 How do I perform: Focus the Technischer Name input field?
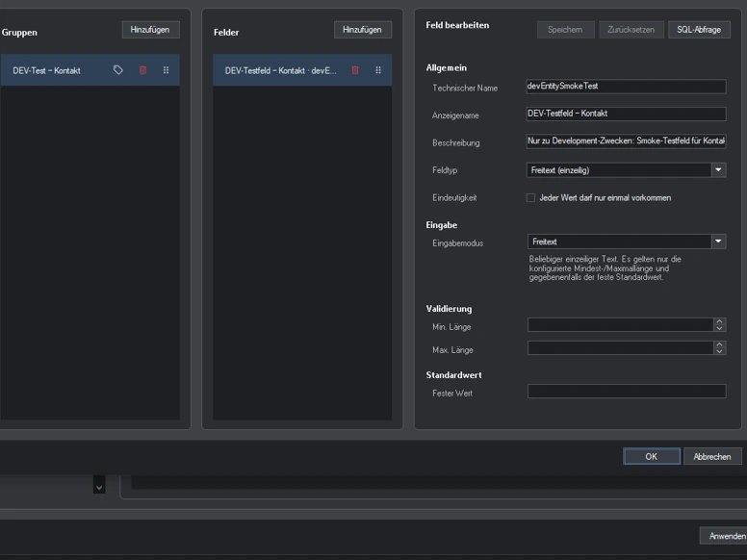coord(626,87)
